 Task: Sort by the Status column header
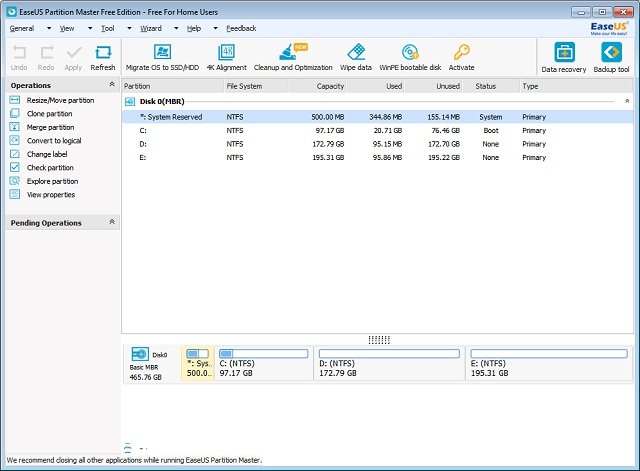tap(491, 86)
